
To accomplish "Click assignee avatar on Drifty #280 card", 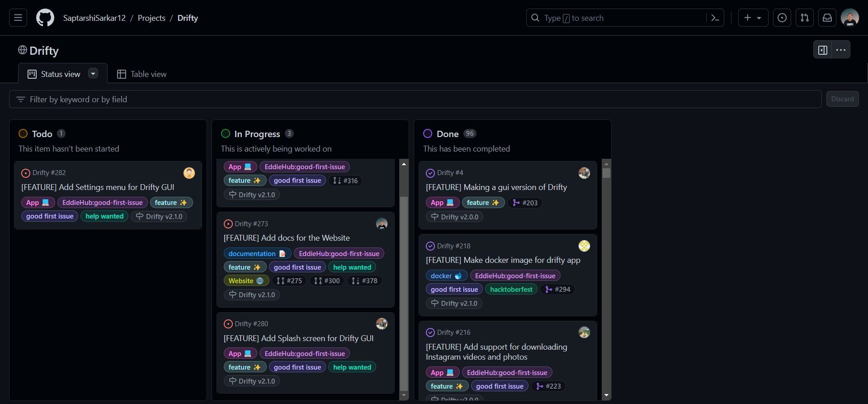I will [x=382, y=323].
